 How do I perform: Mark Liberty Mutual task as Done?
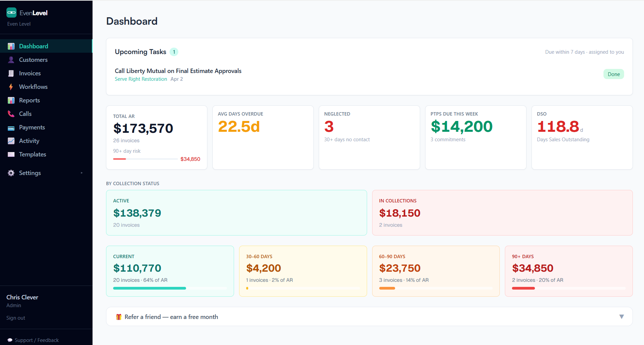pyautogui.click(x=613, y=74)
